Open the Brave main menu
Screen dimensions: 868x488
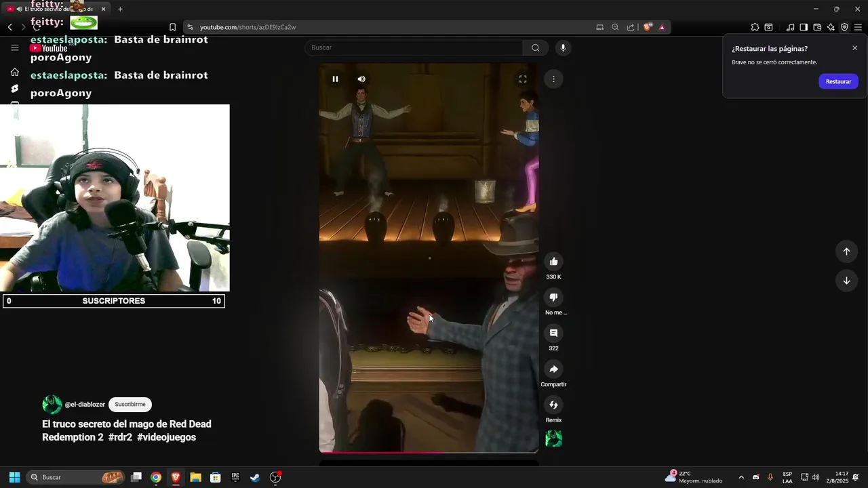(858, 27)
